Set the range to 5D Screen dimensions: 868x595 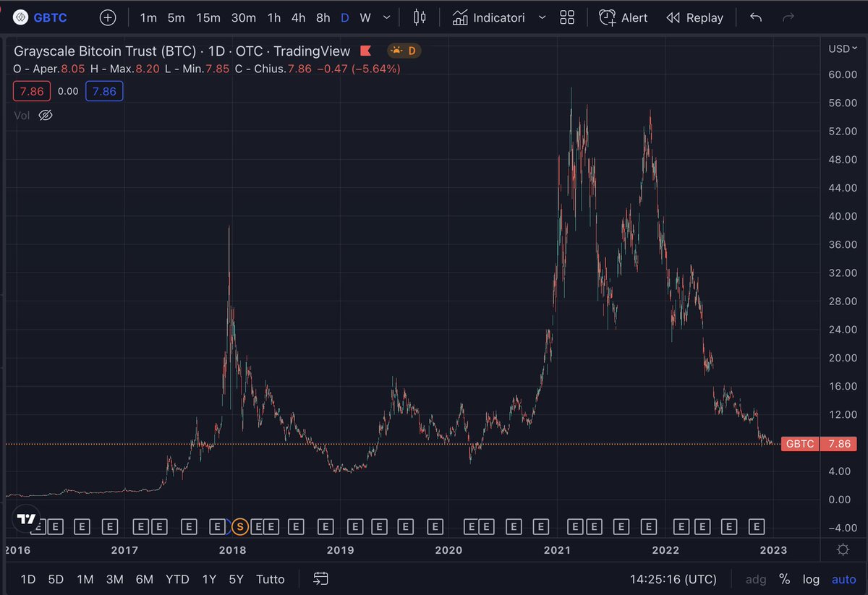pos(56,579)
